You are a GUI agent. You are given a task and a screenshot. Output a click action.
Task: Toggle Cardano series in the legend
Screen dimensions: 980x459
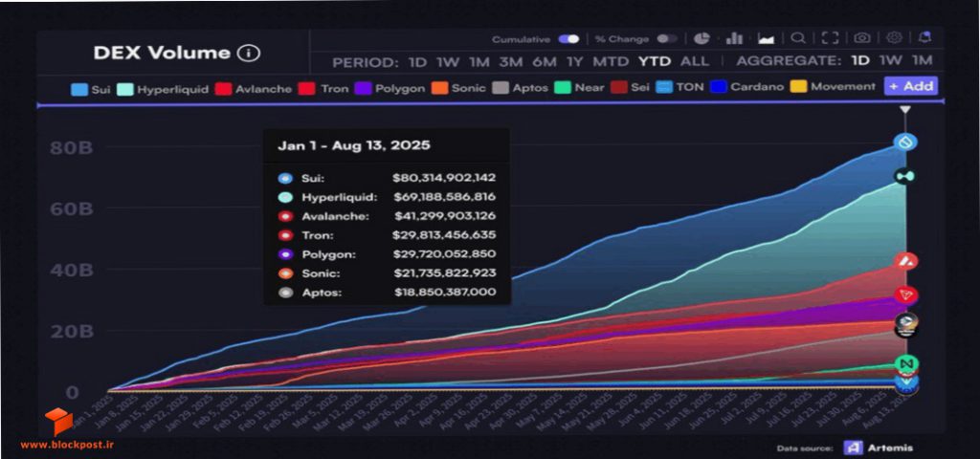pyautogui.click(x=746, y=87)
